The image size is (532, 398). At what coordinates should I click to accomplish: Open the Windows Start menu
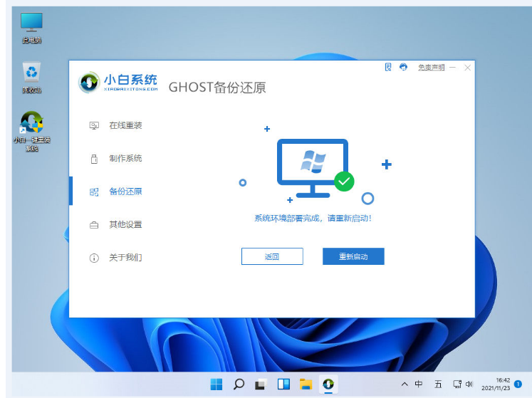pos(216,384)
